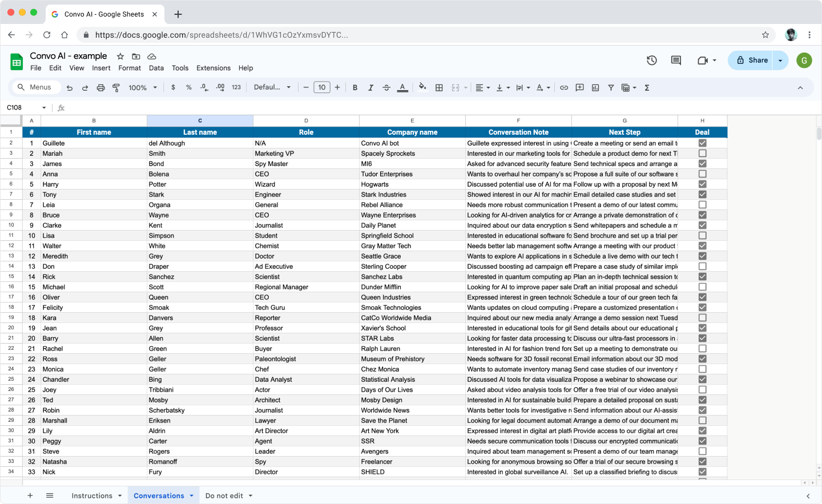Tick the Deal box for Anna Bolena
This screenshot has width=822, height=504.
(x=702, y=174)
